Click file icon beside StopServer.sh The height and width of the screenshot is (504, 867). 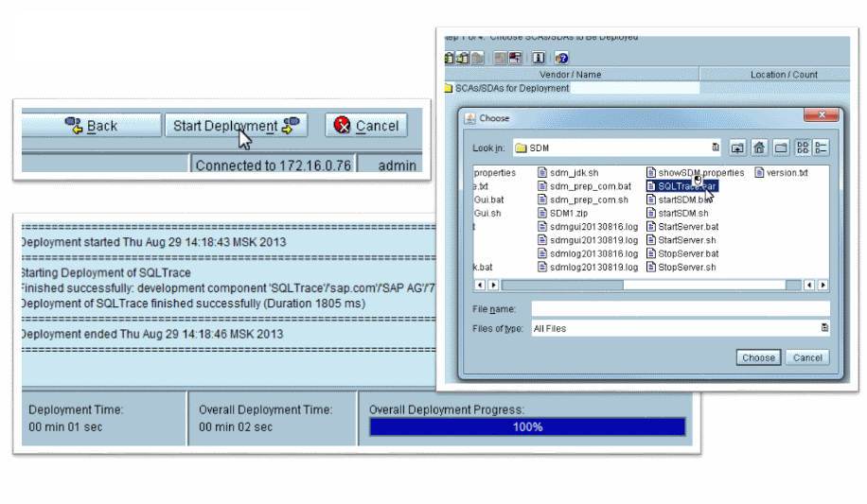[651, 267]
